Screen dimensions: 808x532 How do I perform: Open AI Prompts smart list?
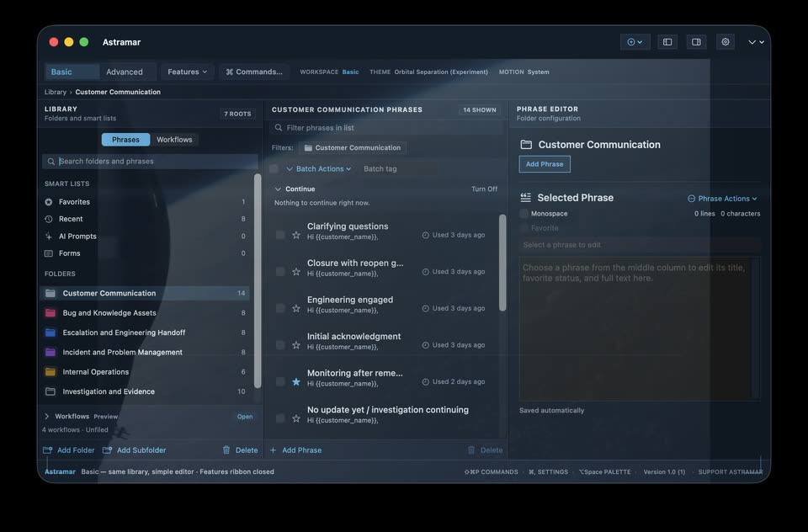click(x=145, y=236)
